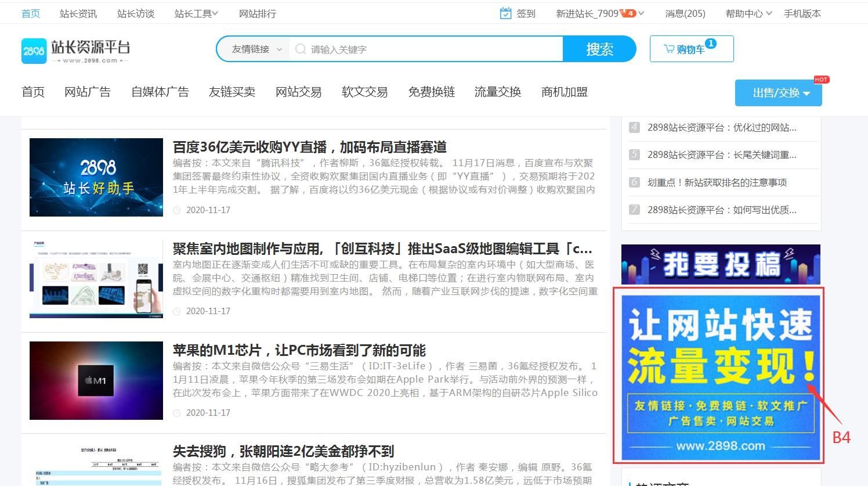868x486 pixels.
Task: Click summary text of 百度36亿美元 article
Action: tap(384, 177)
